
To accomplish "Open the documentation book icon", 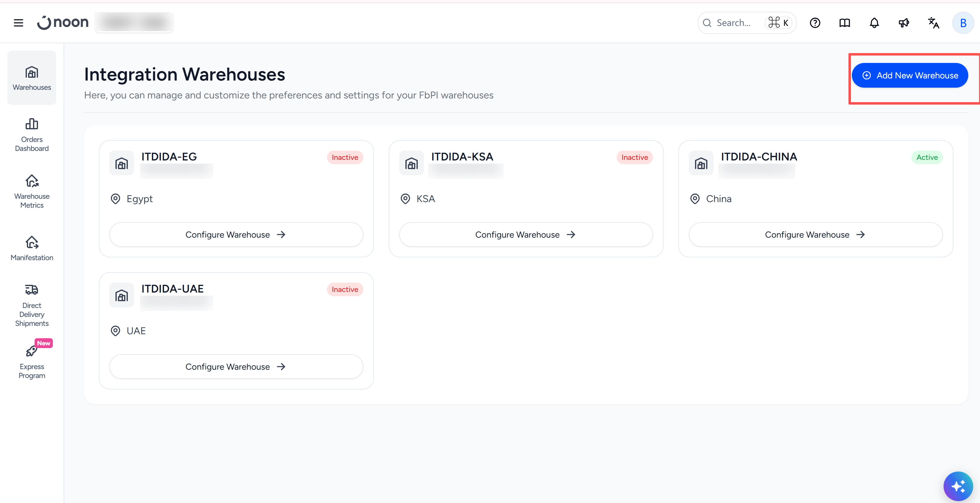I will 844,23.
